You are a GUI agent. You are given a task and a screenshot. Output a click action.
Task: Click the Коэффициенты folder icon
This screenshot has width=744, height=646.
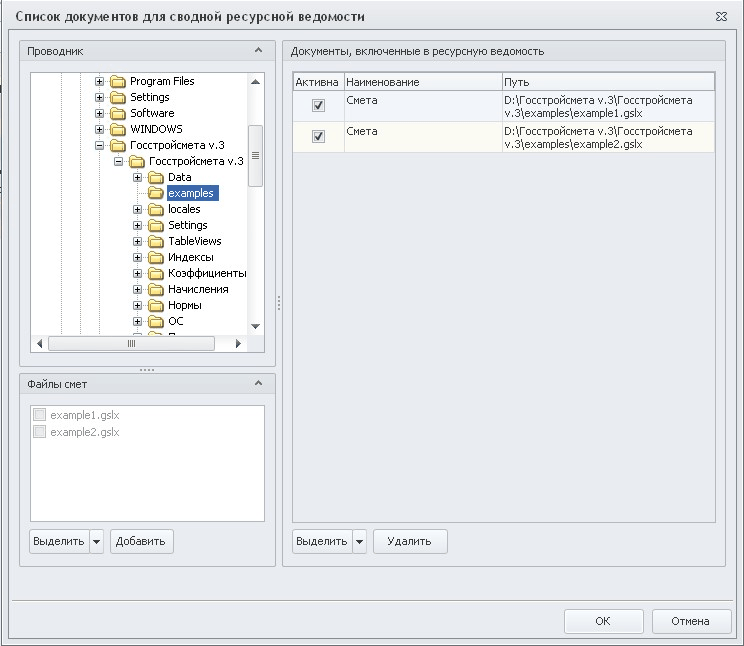[x=156, y=273]
